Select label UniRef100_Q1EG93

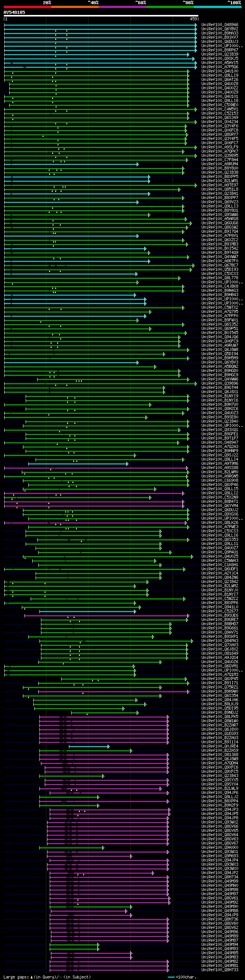(220, 733)
